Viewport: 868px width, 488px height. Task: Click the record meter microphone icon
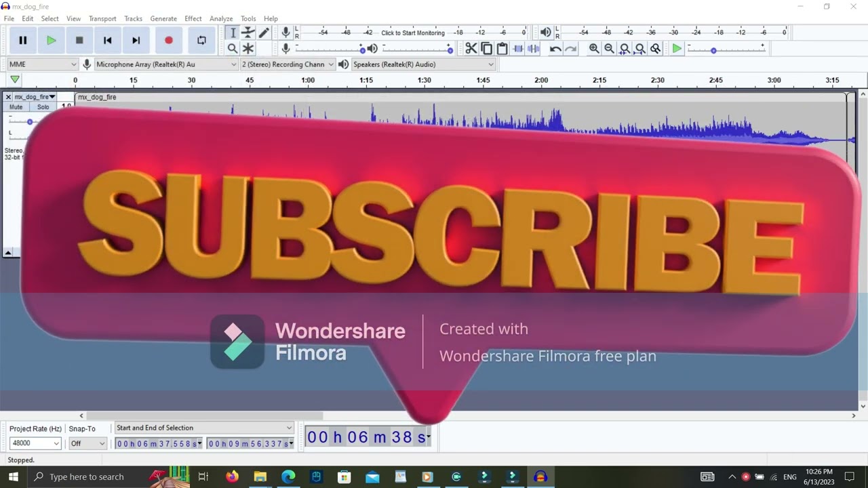286,33
